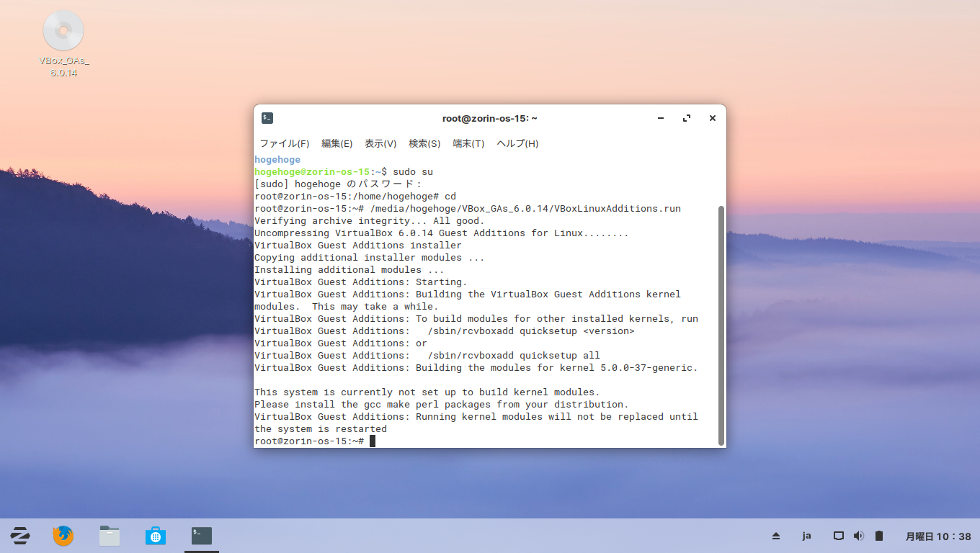Click the title 'root@zorin-os-15: ~'
This screenshot has height=553, width=980.
pyautogui.click(x=490, y=118)
